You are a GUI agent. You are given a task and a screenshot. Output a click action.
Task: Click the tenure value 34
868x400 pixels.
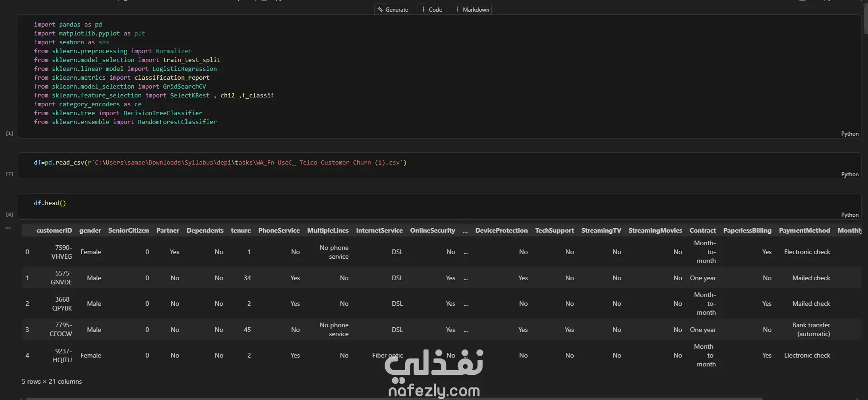pyautogui.click(x=247, y=278)
